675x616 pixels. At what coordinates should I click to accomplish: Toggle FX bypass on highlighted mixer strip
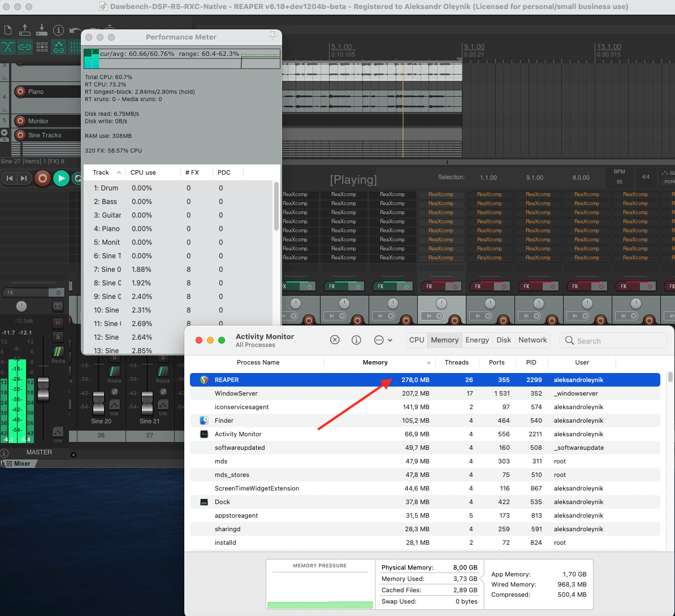pyautogui.click(x=455, y=287)
